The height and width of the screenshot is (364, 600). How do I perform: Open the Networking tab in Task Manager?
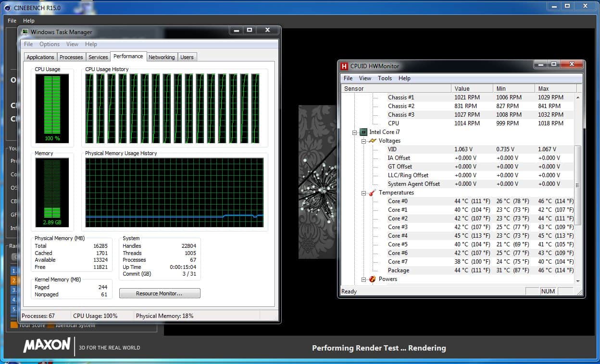coord(162,57)
